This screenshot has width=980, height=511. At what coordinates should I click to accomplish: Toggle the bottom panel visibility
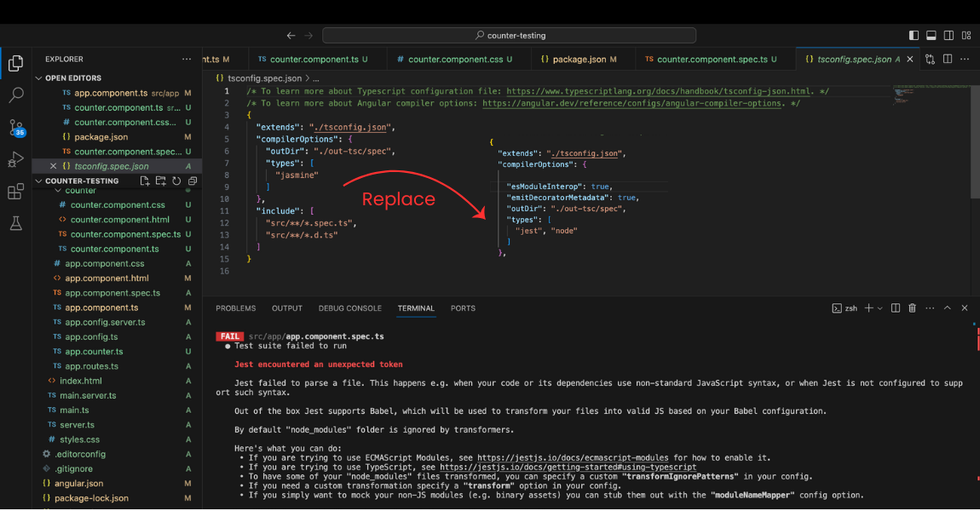(931, 35)
